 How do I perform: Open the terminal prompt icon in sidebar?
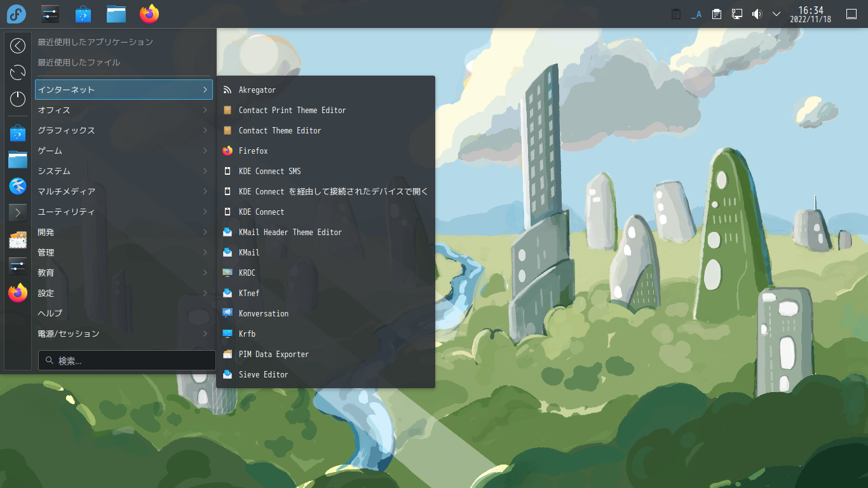(x=18, y=213)
